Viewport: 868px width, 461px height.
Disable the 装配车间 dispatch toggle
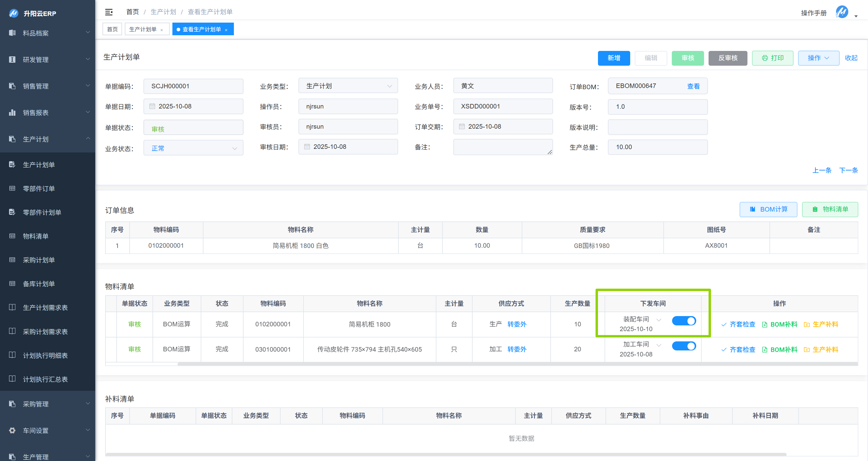(x=684, y=321)
